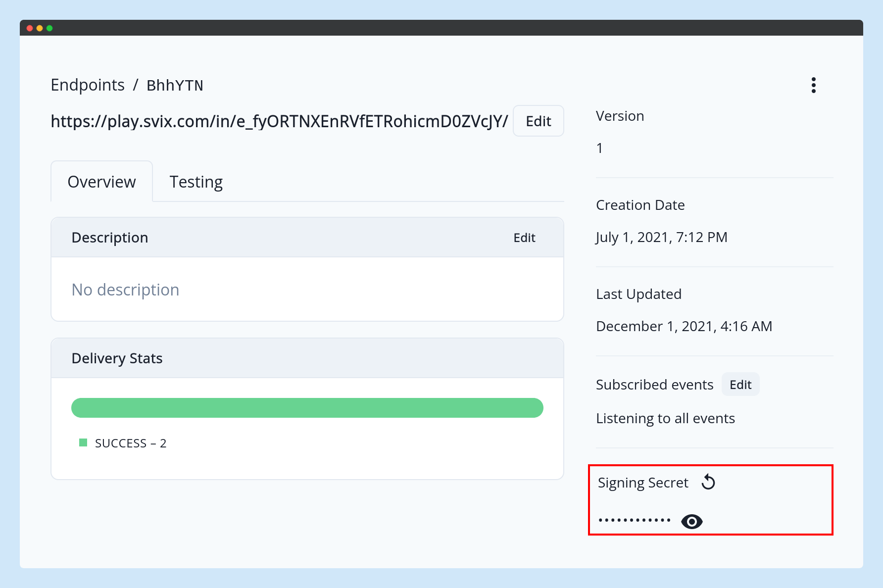The width and height of the screenshot is (883, 588).
Task: Click the "No description" placeholder text
Action: point(125,290)
